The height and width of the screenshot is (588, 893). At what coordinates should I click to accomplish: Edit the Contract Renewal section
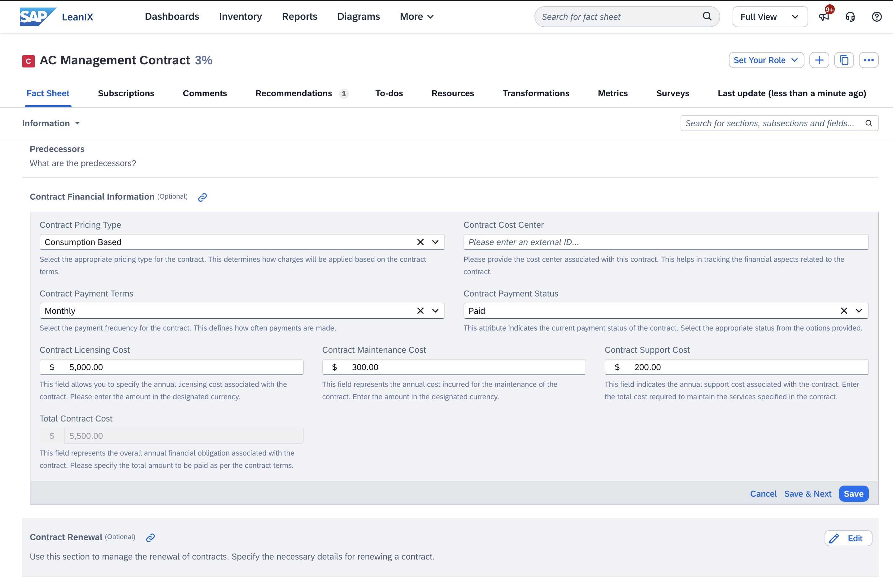point(848,538)
